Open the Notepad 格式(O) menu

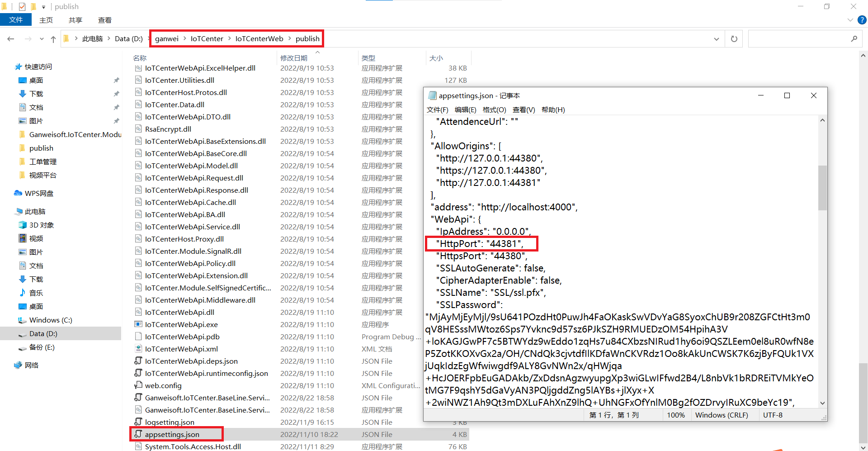coord(495,109)
